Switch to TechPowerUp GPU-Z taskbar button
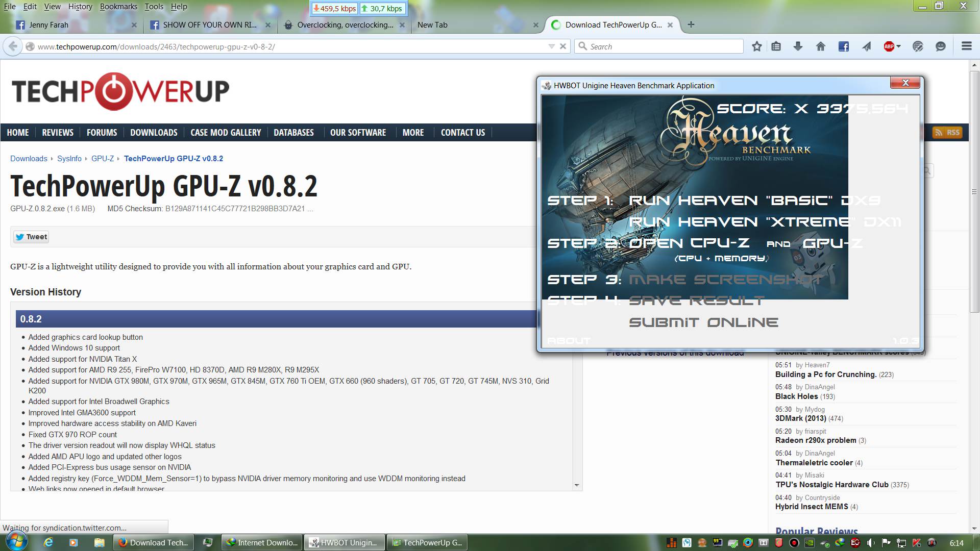 click(x=428, y=542)
